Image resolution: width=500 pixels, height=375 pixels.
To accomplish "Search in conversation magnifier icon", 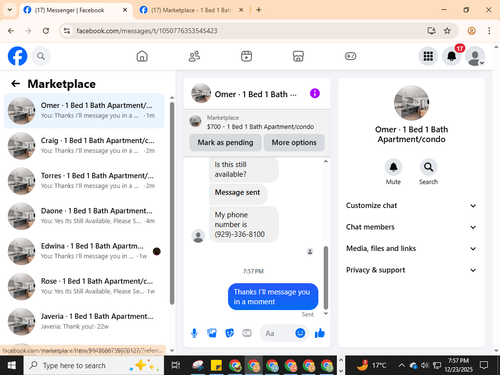I will pyautogui.click(x=428, y=167).
